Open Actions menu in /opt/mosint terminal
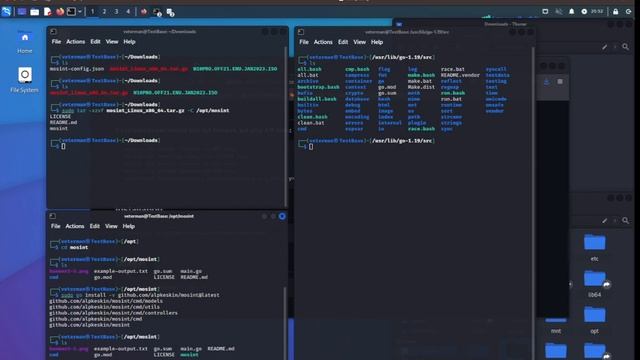This screenshot has width=640, height=360. tap(75, 226)
